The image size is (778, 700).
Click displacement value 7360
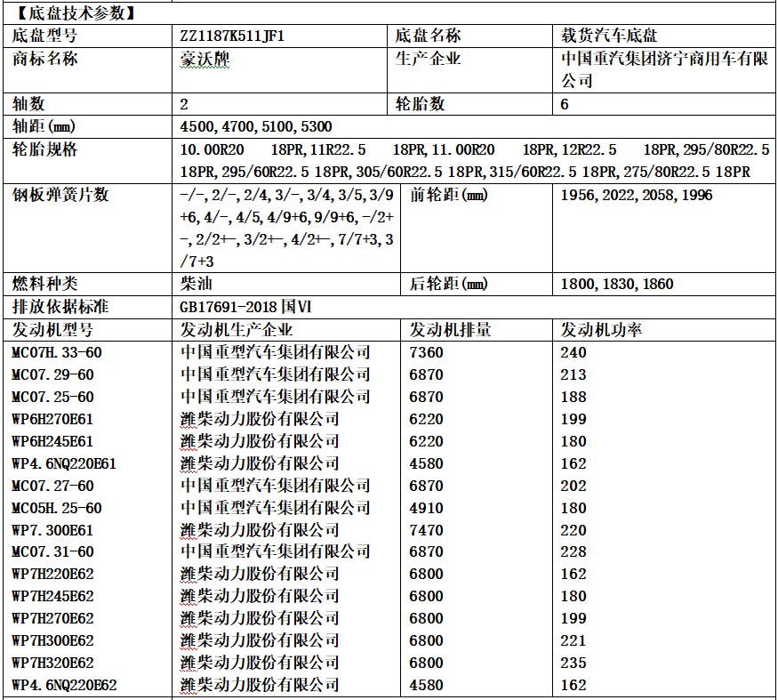[426, 352]
